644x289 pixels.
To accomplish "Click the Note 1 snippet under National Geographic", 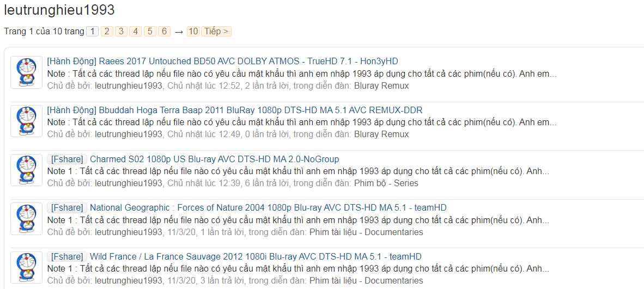I will (298, 220).
